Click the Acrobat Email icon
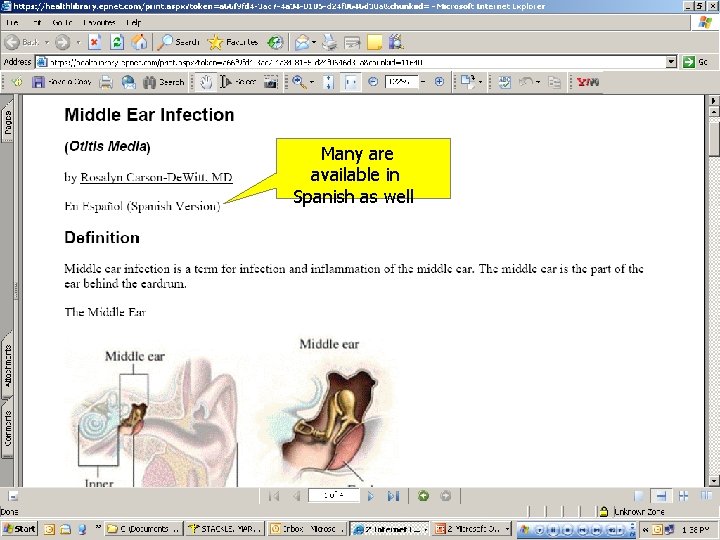Viewport: 720px width, 540px height. pyautogui.click(x=129, y=82)
